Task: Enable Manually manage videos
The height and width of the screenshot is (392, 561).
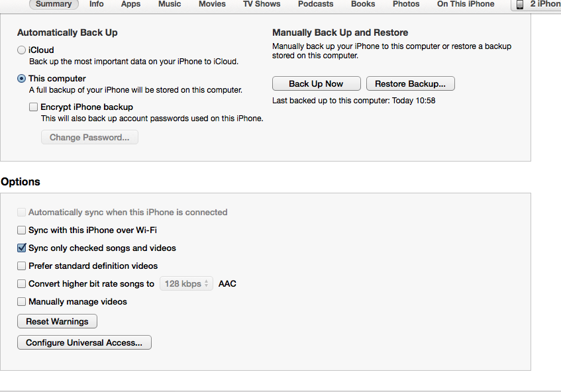Action: tap(21, 301)
